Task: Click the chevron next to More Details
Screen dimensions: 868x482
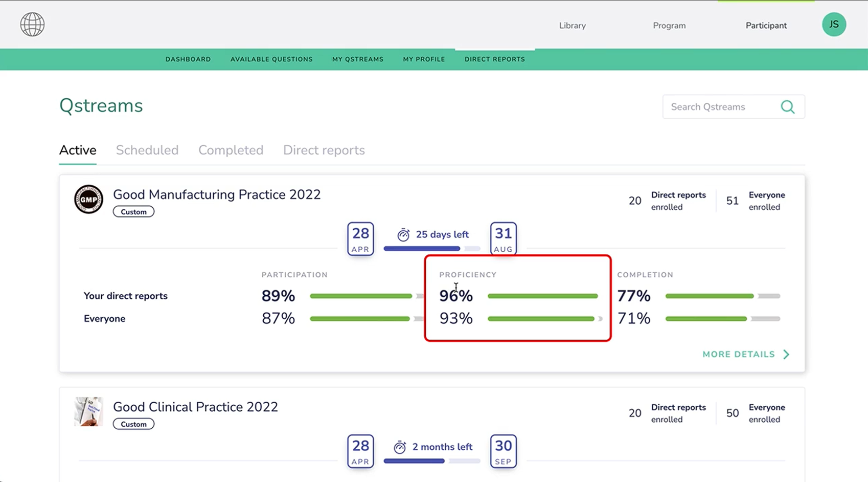Action: click(786, 354)
